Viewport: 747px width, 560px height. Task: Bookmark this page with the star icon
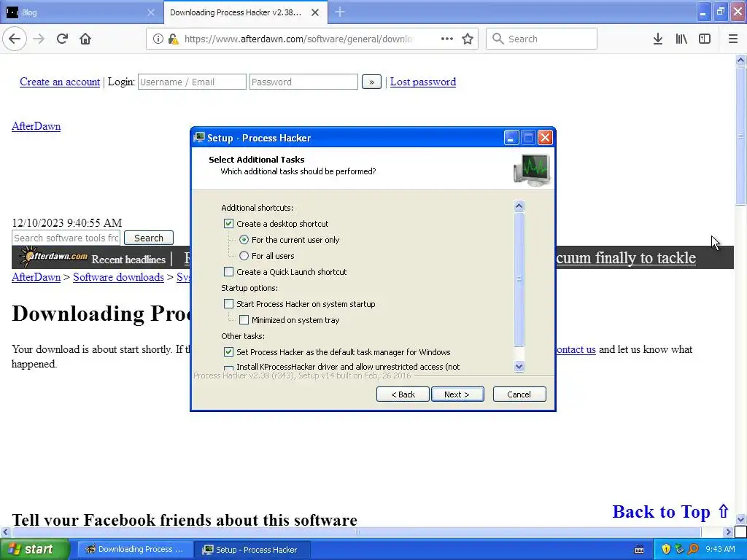pos(468,39)
